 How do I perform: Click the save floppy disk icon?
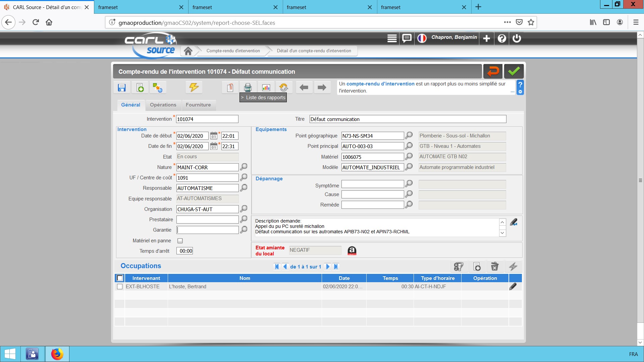(122, 88)
